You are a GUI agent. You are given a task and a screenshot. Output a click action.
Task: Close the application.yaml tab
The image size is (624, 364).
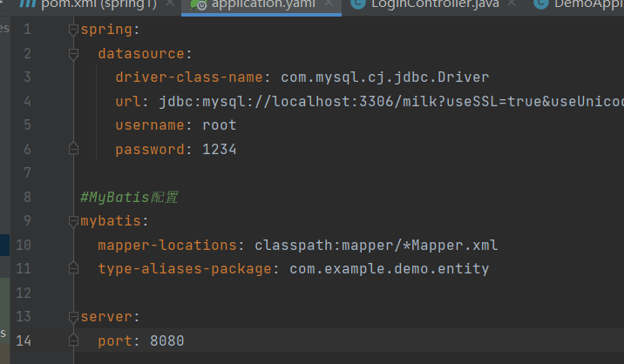(x=328, y=4)
